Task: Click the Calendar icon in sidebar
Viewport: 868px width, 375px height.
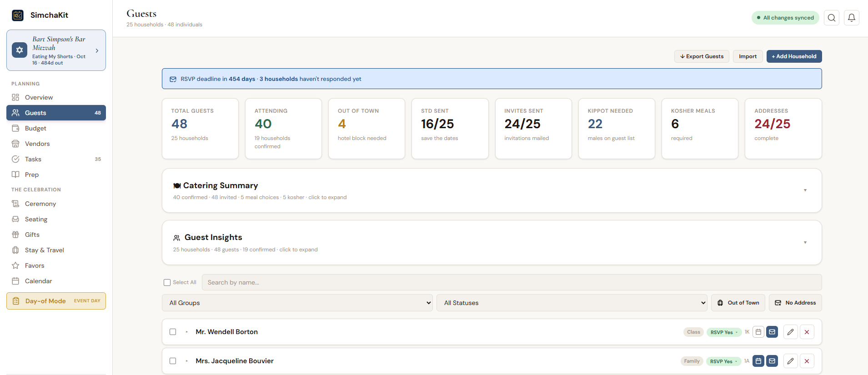Action: pos(15,281)
